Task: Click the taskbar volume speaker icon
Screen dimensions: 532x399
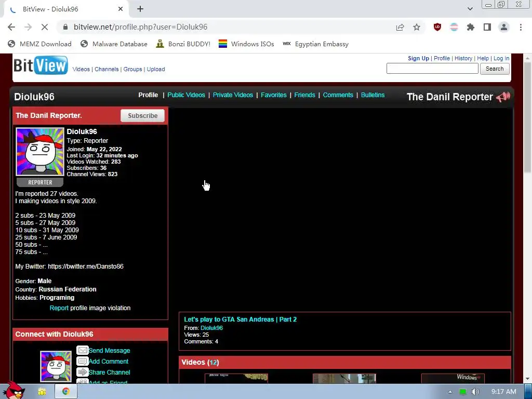Action: (x=475, y=392)
